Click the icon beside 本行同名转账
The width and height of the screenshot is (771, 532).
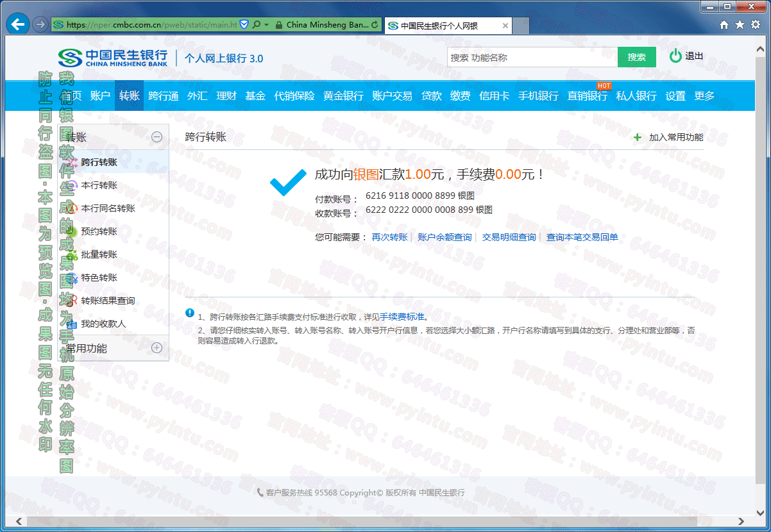tap(72, 209)
